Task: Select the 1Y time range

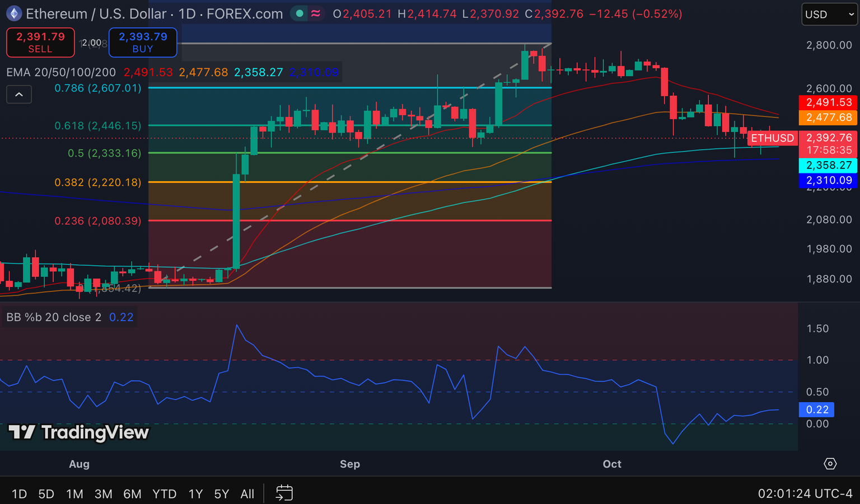Action: [x=195, y=494]
